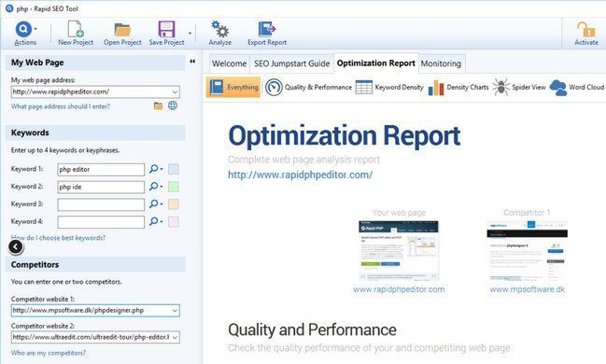The height and width of the screenshot is (364, 606).
Task: Open the Word Cloud view
Action: [x=577, y=87]
